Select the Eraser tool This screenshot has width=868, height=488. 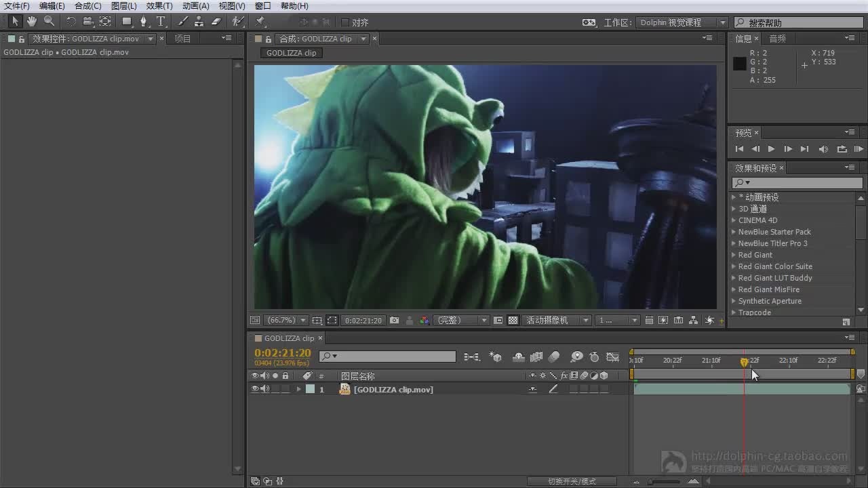click(x=216, y=22)
